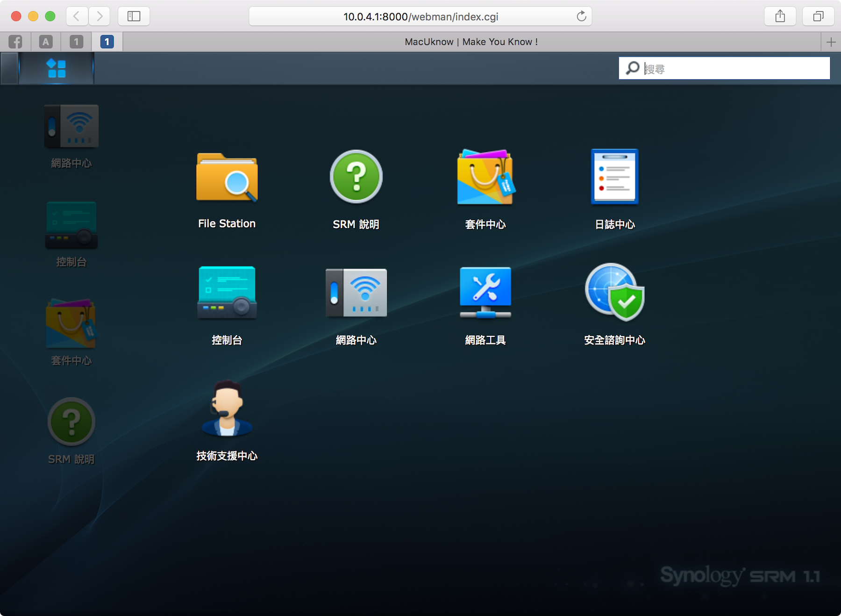841x616 pixels.
Task: Reload the page in Safari
Action: [581, 16]
